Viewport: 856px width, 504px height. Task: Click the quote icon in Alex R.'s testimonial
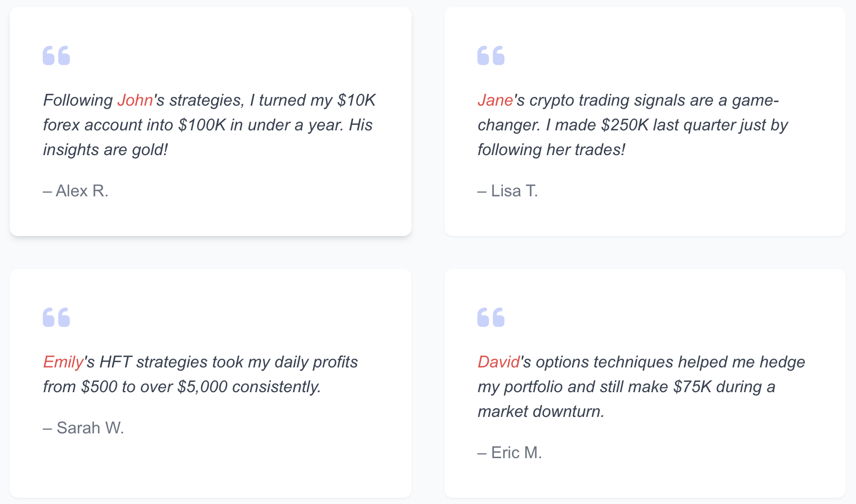click(56, 55)
